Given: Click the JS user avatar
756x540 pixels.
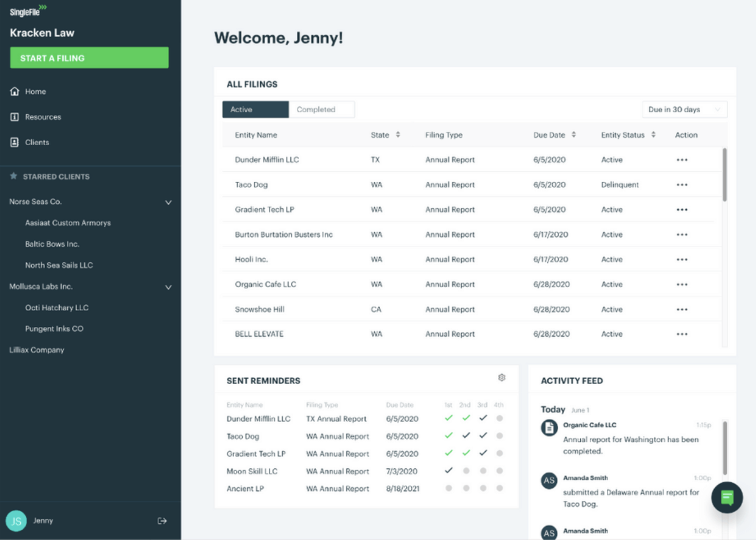Looking at the screenshot, I should point(16,521).
